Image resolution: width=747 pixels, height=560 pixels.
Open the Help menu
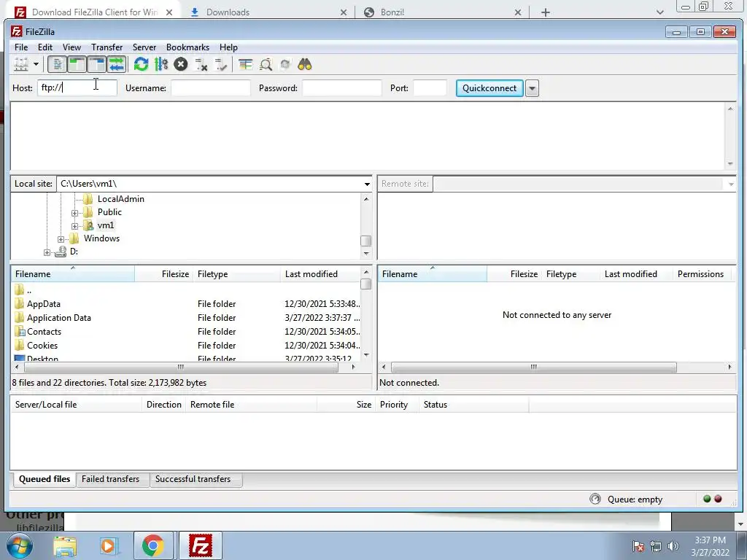pyautogui.click(x=228, y=47)
